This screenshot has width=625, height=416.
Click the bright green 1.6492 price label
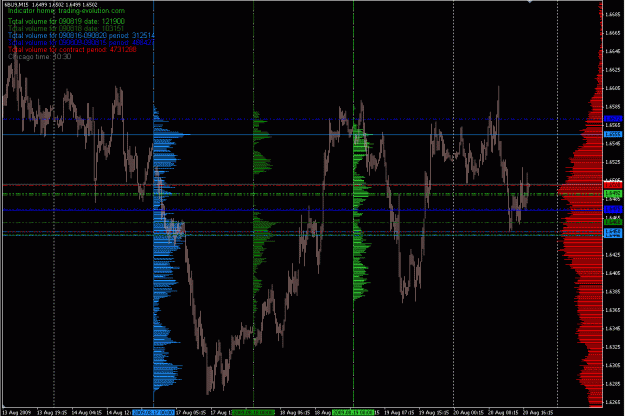(x=613, y=194)
